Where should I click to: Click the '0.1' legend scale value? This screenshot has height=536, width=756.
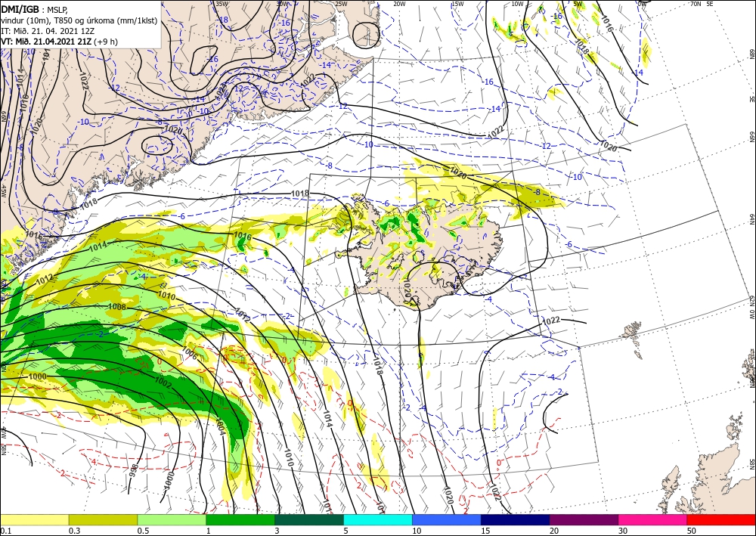6,531
